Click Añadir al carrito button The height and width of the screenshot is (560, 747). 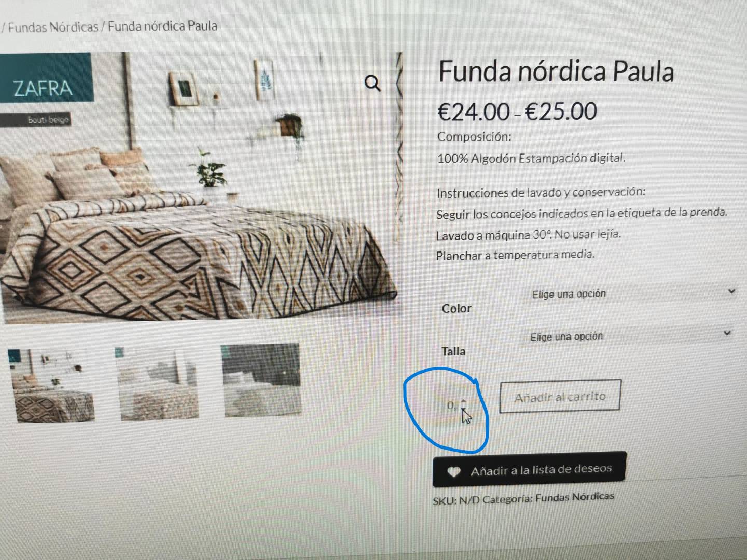point(560,397)
